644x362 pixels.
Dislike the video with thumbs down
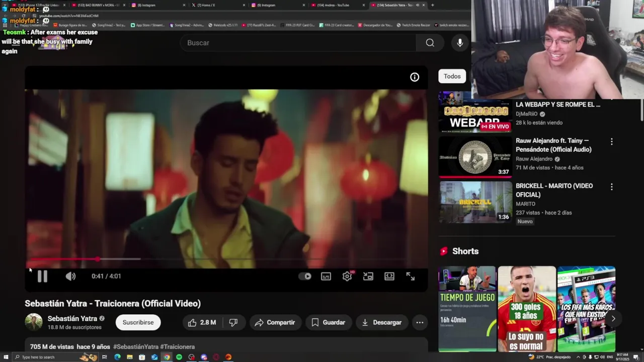point(233,322)
